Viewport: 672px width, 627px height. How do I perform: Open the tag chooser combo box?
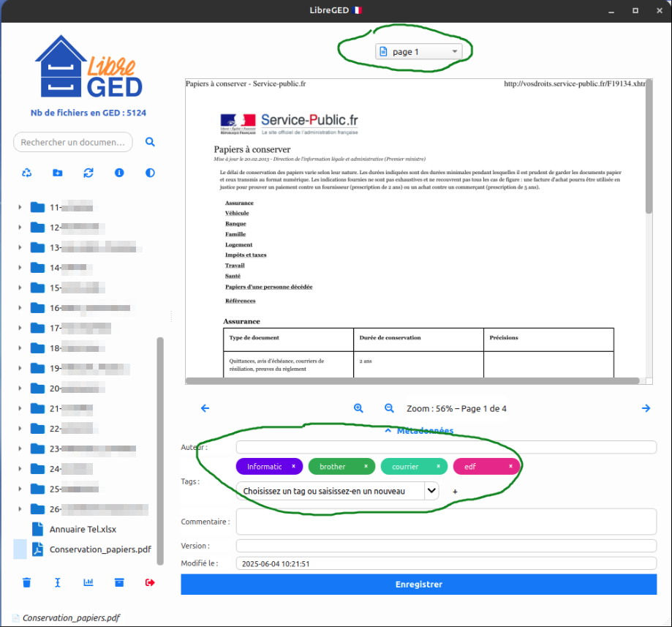337,491
